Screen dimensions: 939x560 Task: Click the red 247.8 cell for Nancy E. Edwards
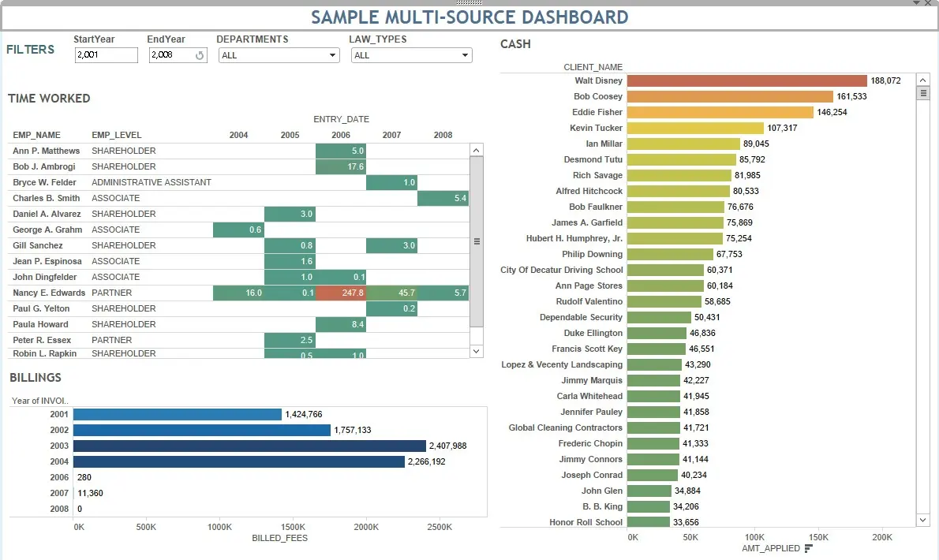[340, 293]
